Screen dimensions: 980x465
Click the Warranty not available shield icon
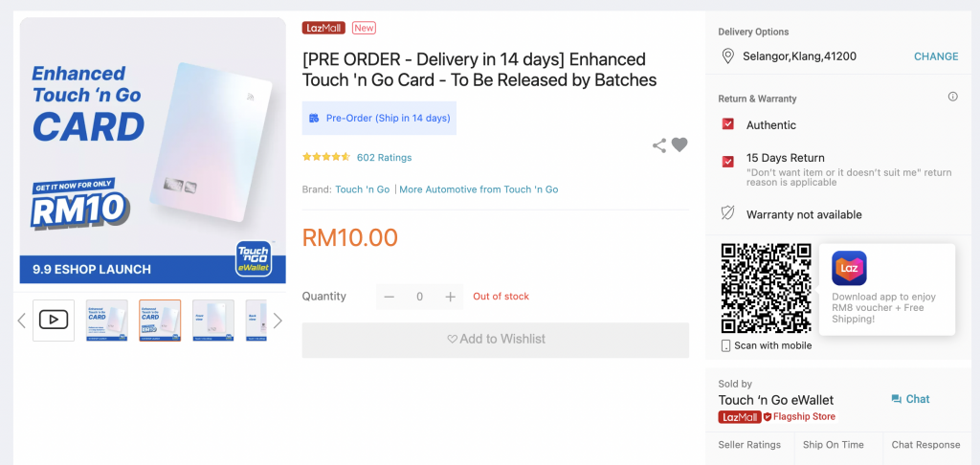(728, 213)
